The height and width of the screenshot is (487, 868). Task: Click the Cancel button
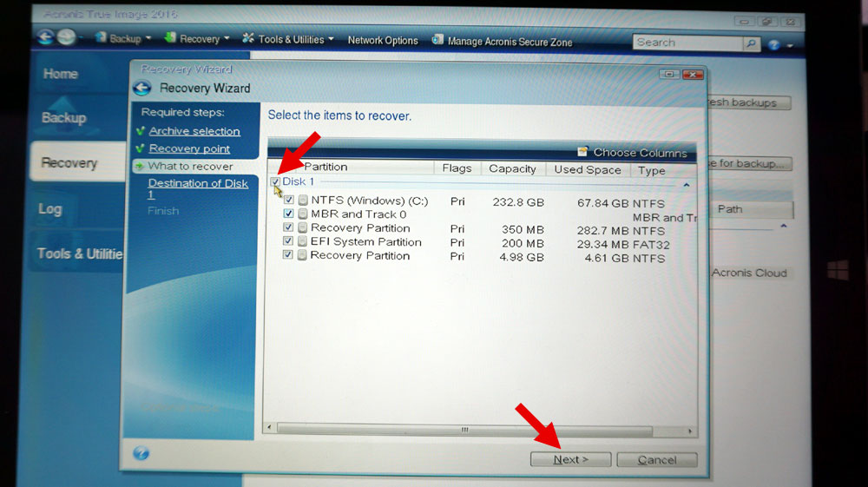tap(657, 460)
